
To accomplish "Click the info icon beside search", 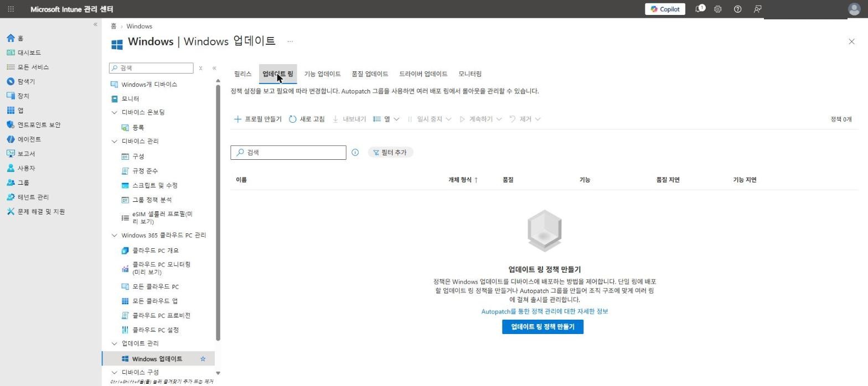I will [x=355, y=153].
